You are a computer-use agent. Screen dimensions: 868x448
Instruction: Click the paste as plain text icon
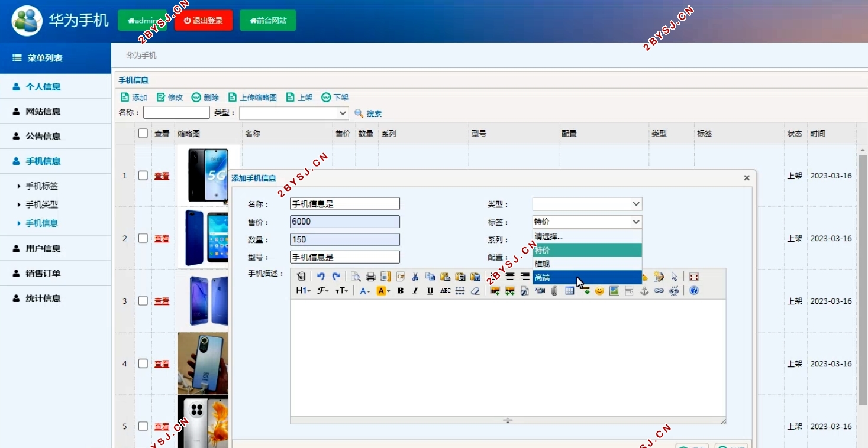(x=460, y=276)
